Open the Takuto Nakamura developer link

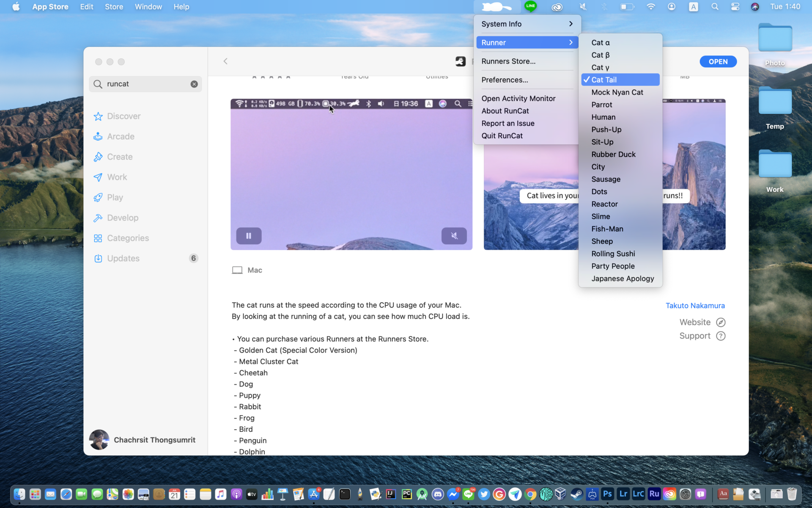(695, 306)
